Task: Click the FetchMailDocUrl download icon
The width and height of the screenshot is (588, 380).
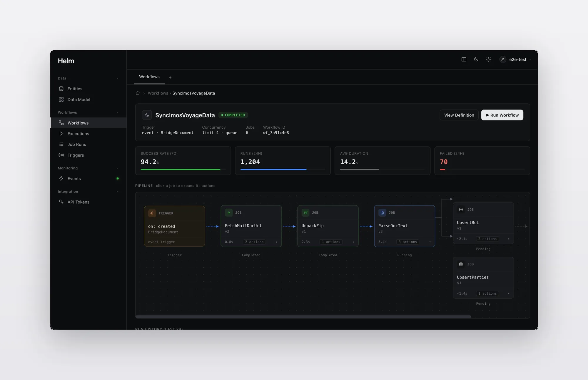Action: click(x=229, y=213)
